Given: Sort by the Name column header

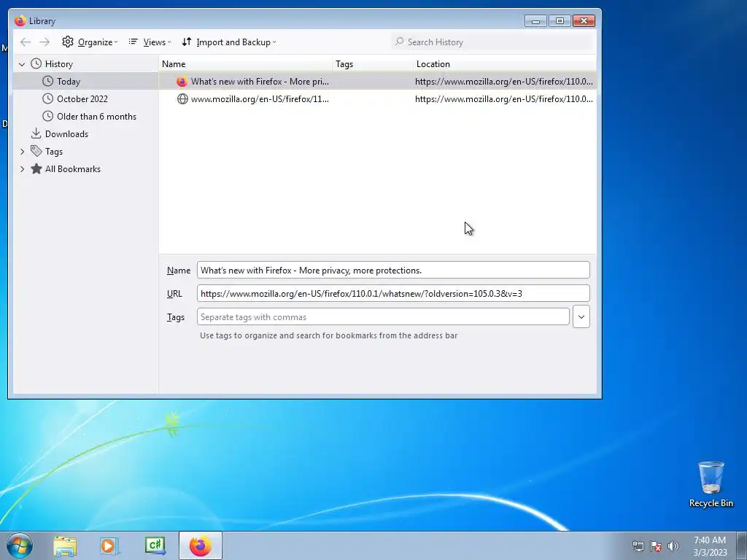Looking at the screenshot, I should (245, 64).
